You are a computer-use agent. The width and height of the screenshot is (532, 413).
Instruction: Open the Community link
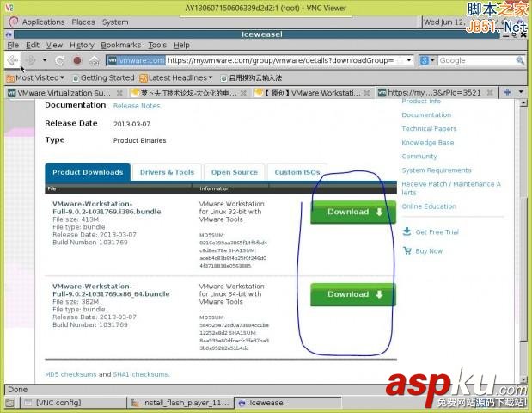tap(419, 157)
